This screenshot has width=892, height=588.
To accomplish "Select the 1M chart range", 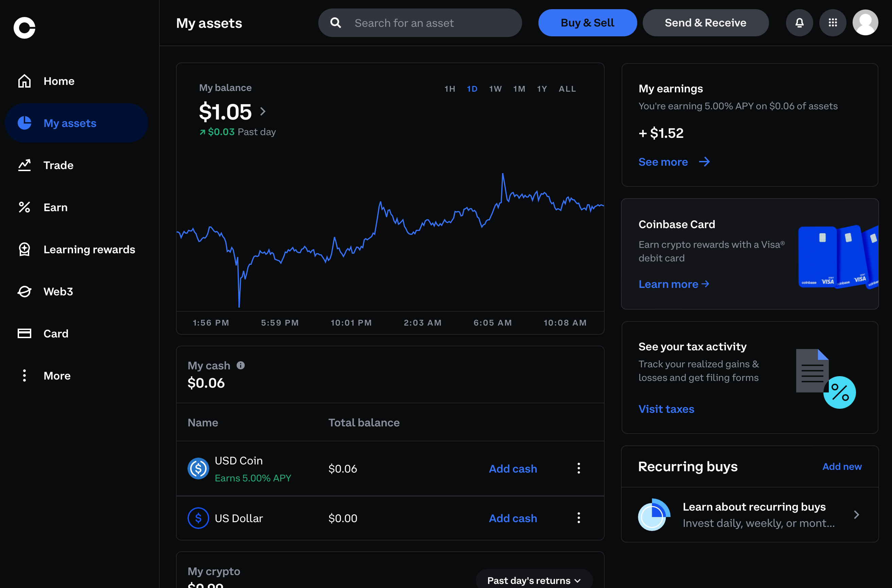I will point(519,89).
